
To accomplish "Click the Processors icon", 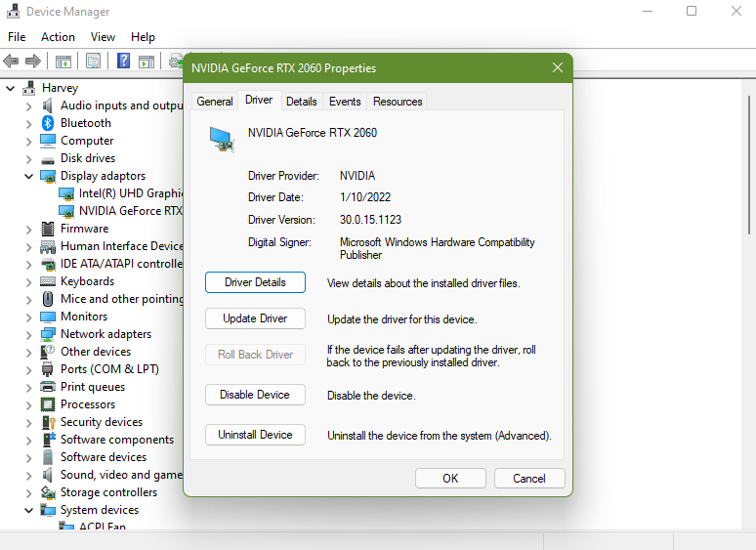I will tap(48, 404).
